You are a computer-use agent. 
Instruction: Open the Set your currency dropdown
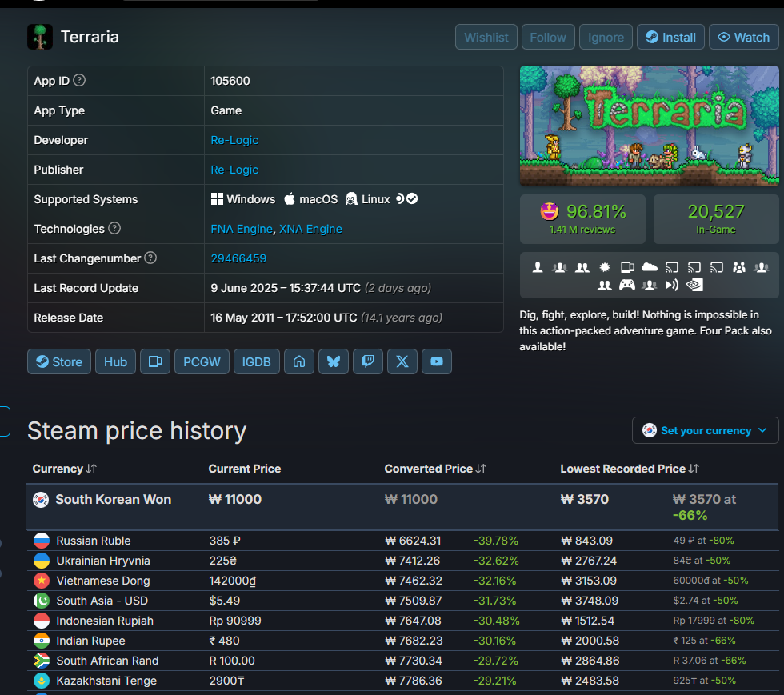(x=705, y=430)
